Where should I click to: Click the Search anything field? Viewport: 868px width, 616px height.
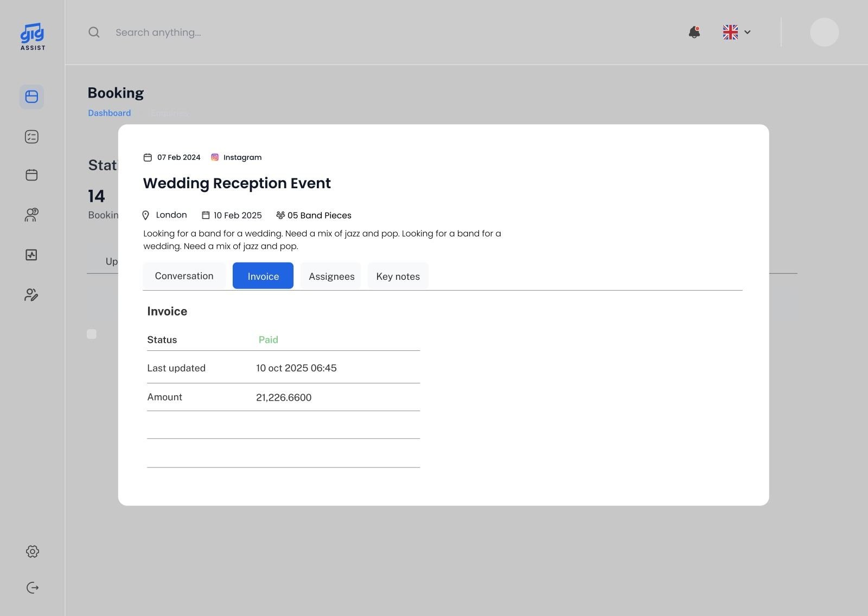pyautogui.click(x=158, y=33)
